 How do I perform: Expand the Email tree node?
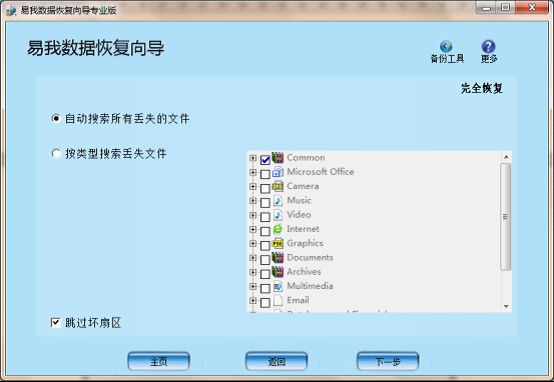(253, 301)
